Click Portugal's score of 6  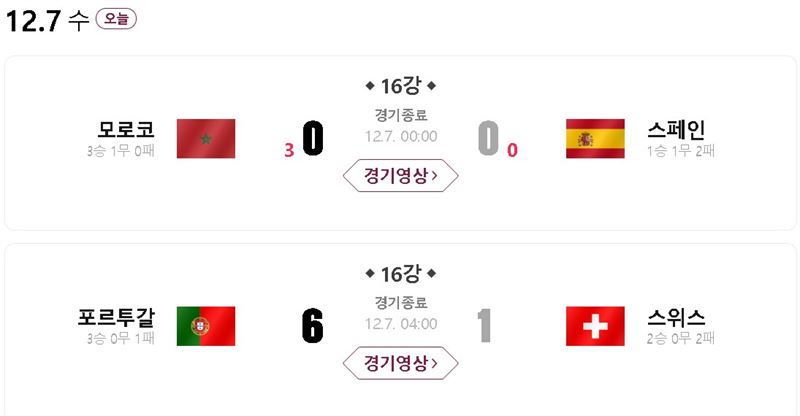tap(312, 326)
